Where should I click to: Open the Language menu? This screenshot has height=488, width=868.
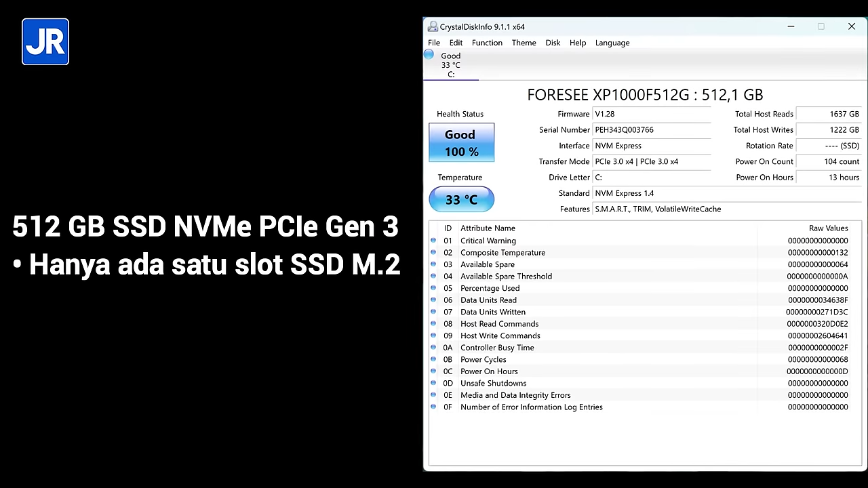612,43
